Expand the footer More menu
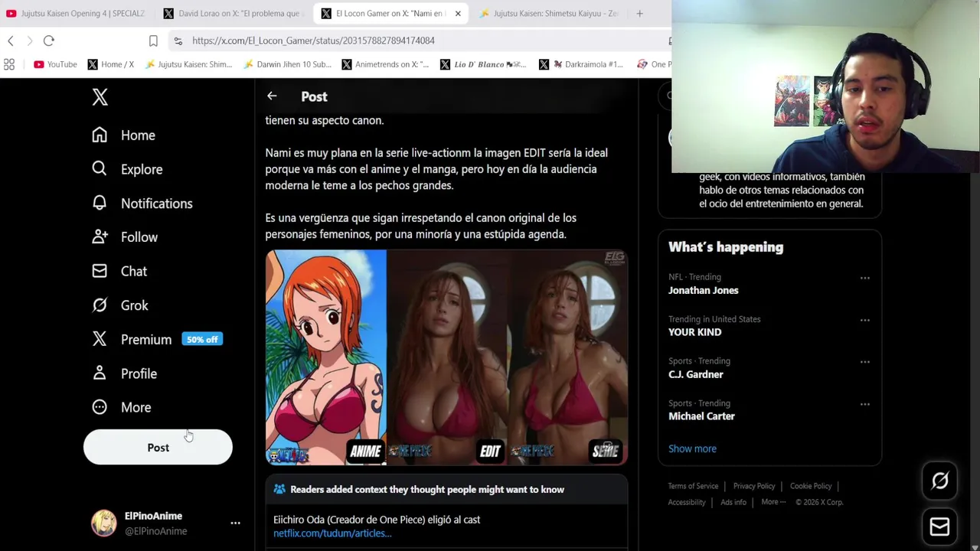Image resolution: width=980 pixels, height=551 pixels. (x=774, y=502)
